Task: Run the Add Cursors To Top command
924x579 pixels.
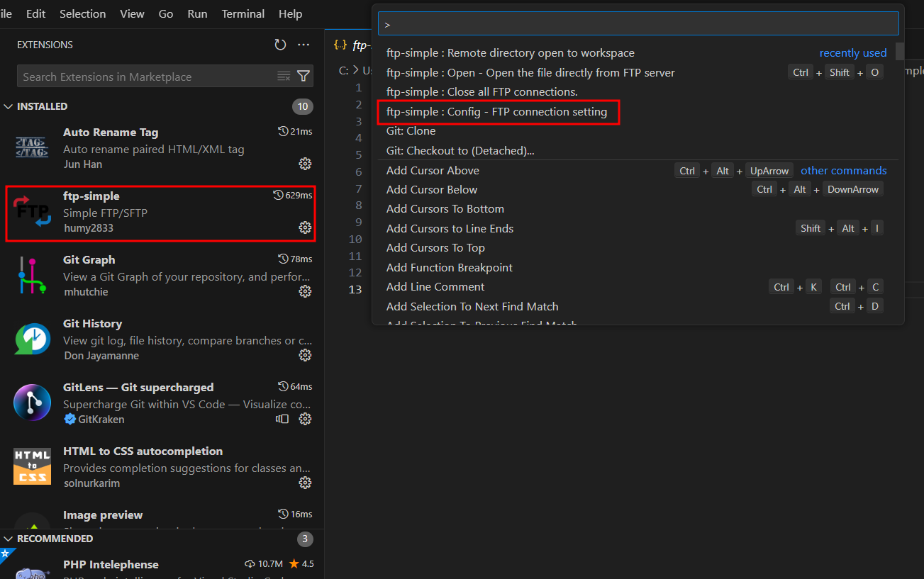Action: tap(638, 248)
